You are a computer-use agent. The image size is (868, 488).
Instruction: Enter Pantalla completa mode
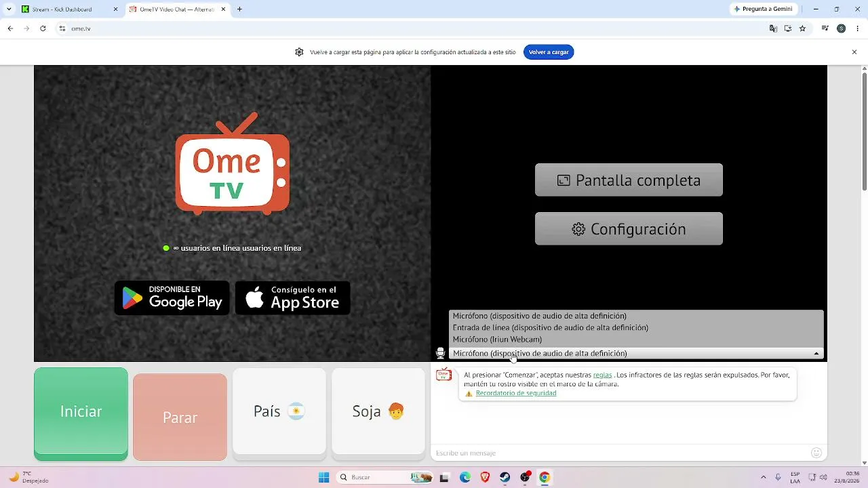pos(629,180)
